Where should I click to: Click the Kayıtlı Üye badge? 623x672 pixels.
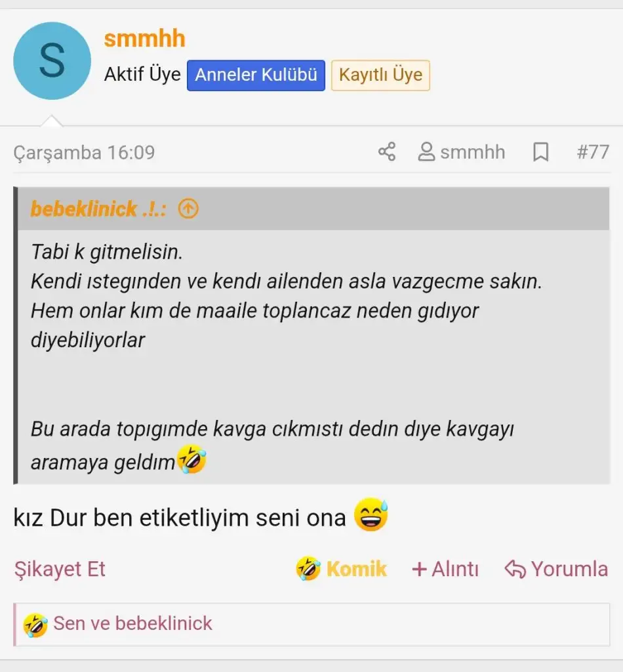coord(380,75)
